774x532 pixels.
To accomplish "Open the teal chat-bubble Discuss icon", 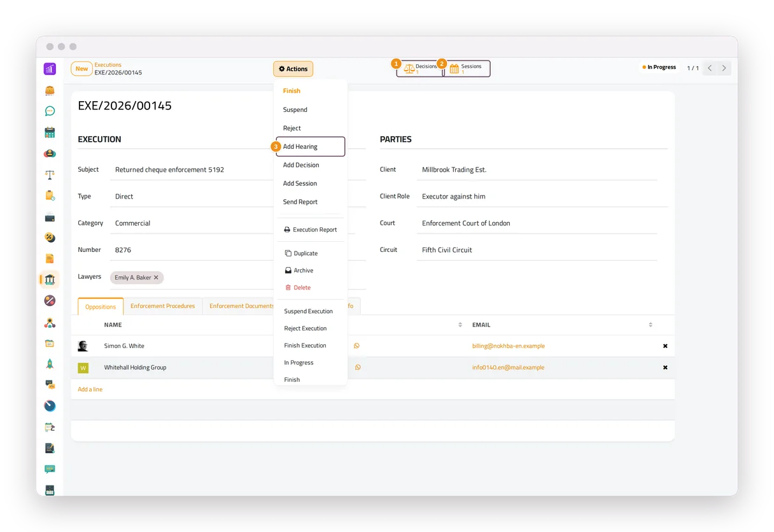I will (50, 111).
